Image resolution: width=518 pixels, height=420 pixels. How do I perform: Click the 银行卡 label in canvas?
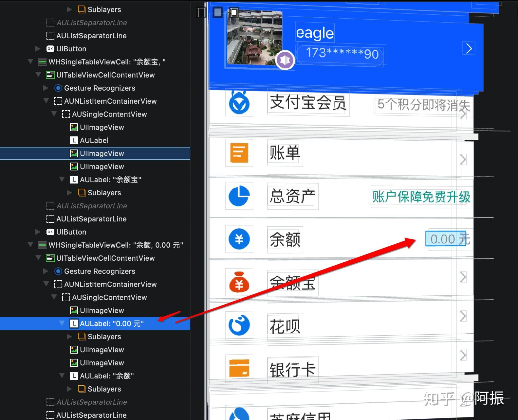[x=292, y=369]
